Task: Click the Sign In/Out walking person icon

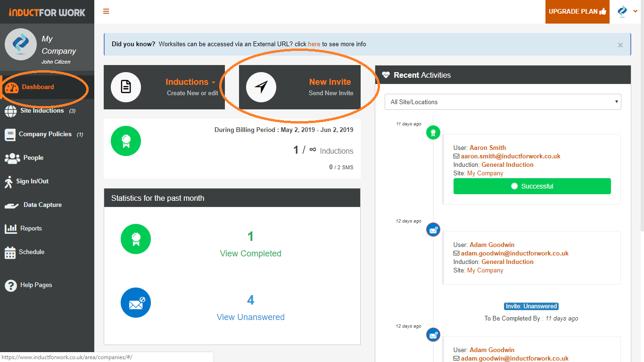Action: (x=8, y=182)
